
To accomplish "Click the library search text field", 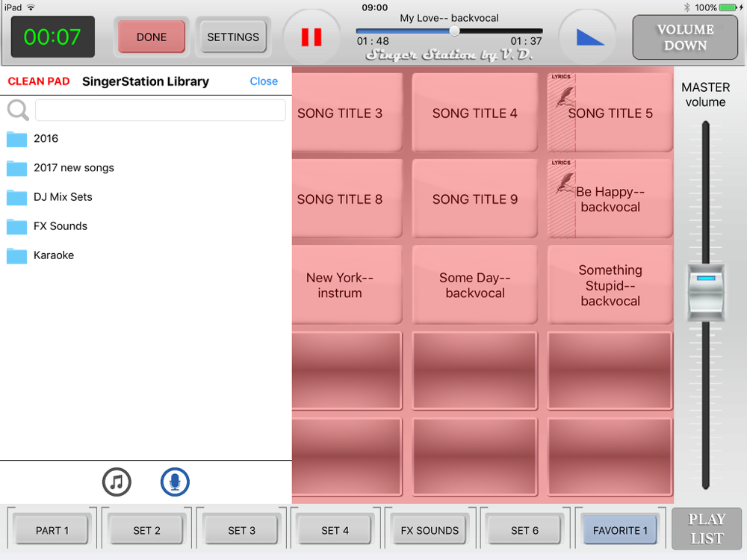I will coord(160,111).
